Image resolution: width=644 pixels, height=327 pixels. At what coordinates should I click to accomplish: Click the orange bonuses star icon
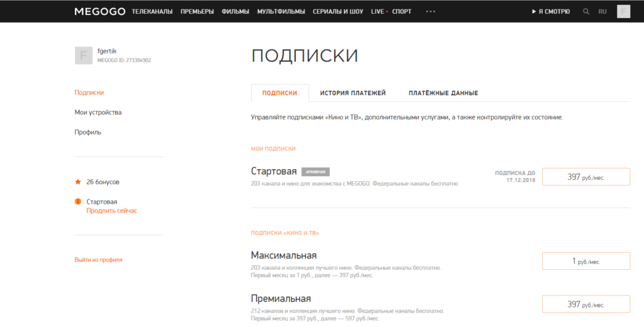pos(78,182)
